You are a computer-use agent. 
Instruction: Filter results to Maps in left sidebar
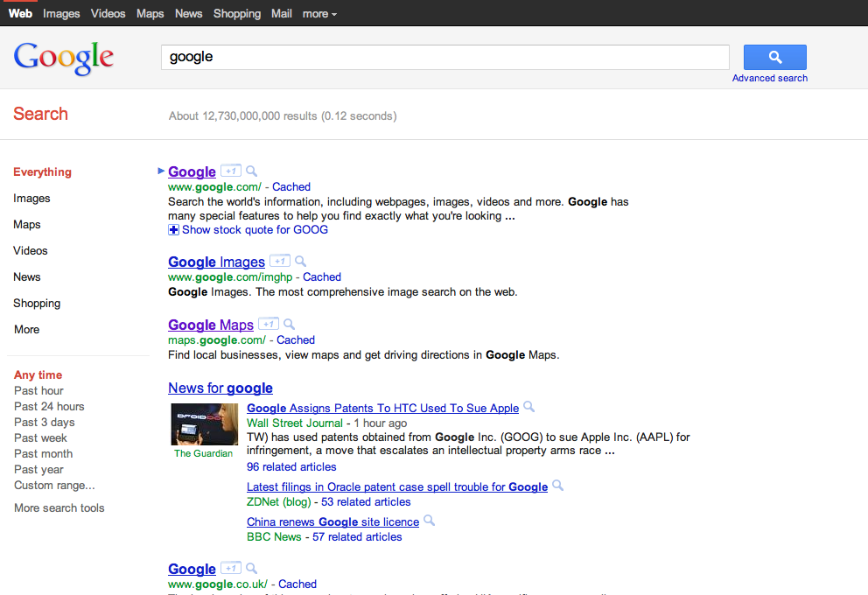(x=27, y=224)
